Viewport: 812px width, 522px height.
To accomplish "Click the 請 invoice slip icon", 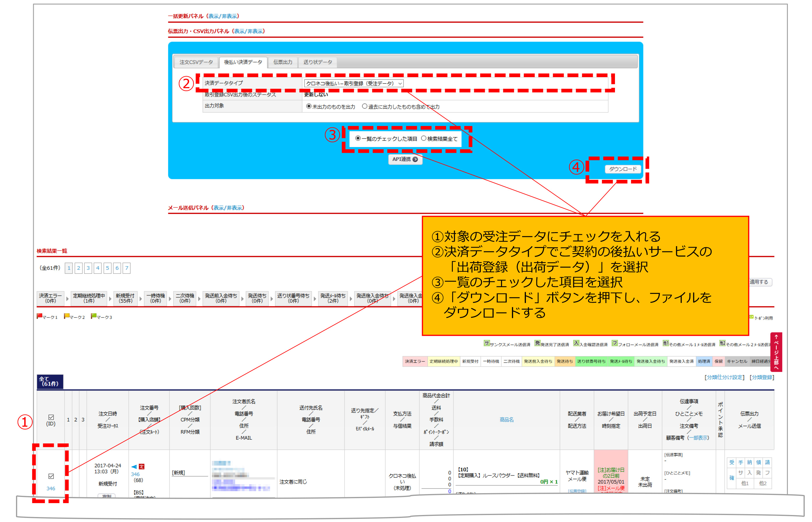I will pyautogui.click(x=767, y=462).
